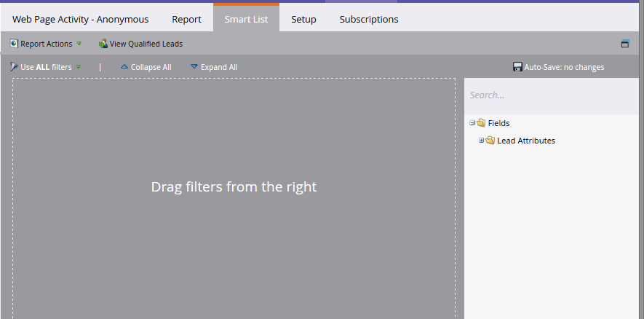Open the Setup tab

[303, 19]
